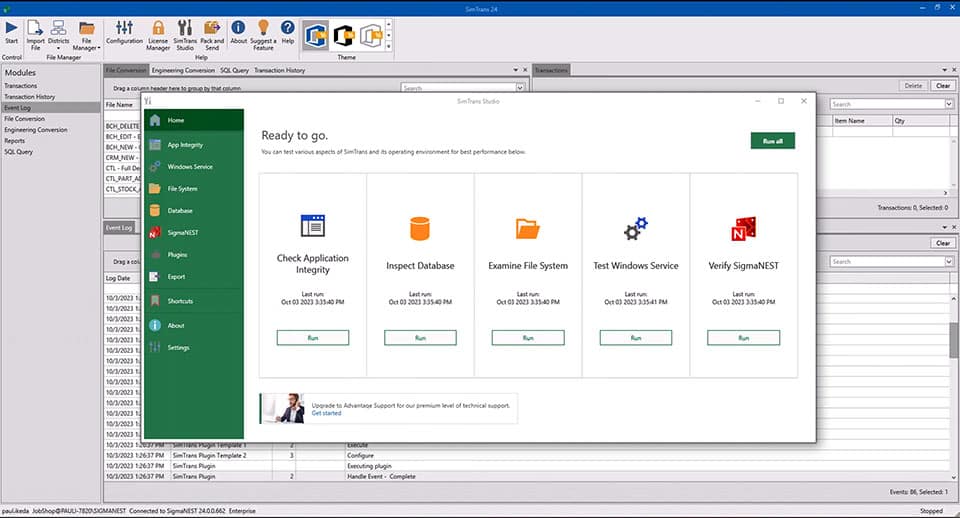Select SQL Query in Modules panel
This screenshot has width=960, height=518.
point(18,152)
